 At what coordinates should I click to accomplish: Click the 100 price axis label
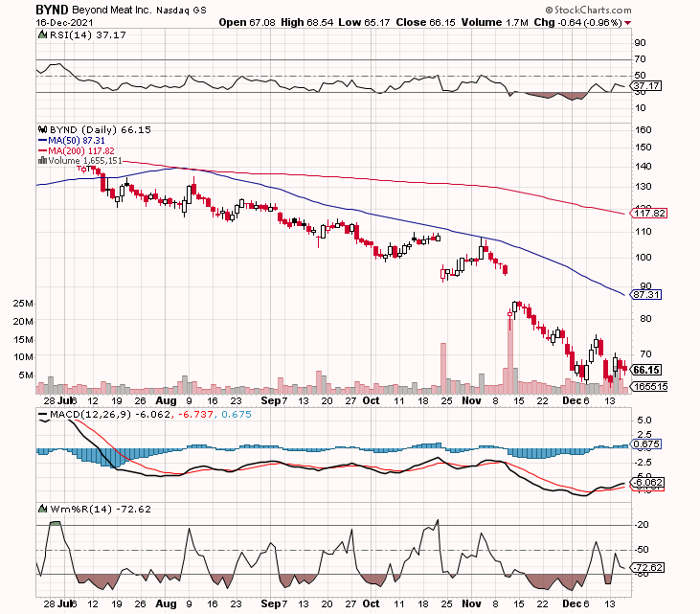(x=644, y=258)
